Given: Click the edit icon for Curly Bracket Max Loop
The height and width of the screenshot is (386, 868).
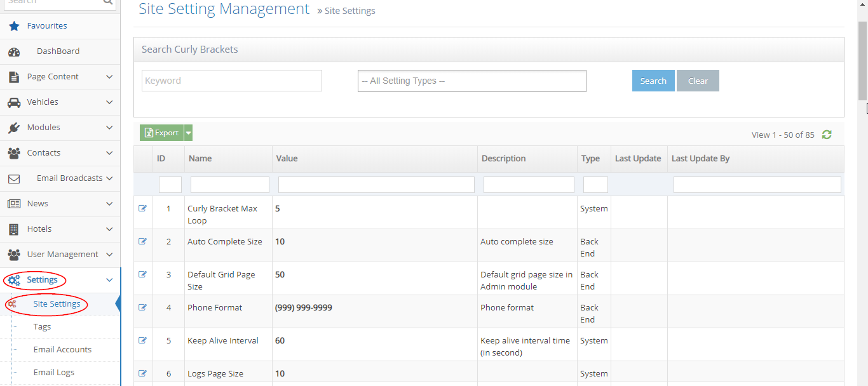Looking at the screenshot, I should pyautogui.click(x=142, y=208).
